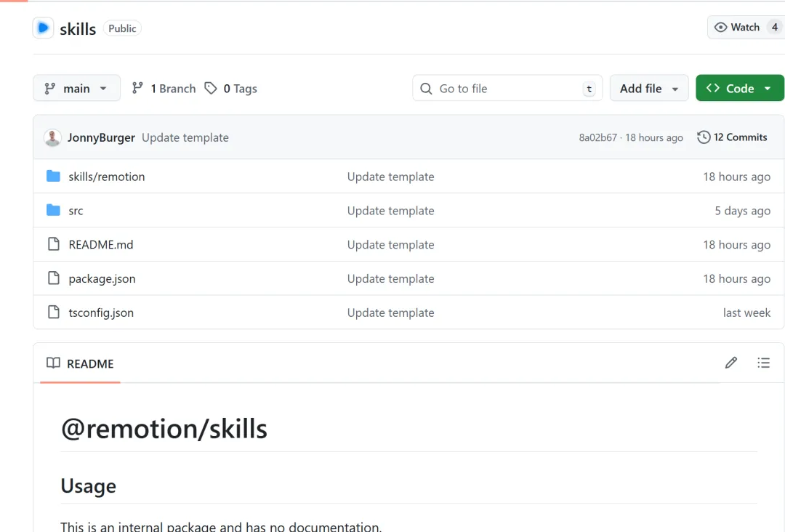Open commit hash 8a02b67
The width and height of the screenshot is (785, 532).
coord(597,137)
